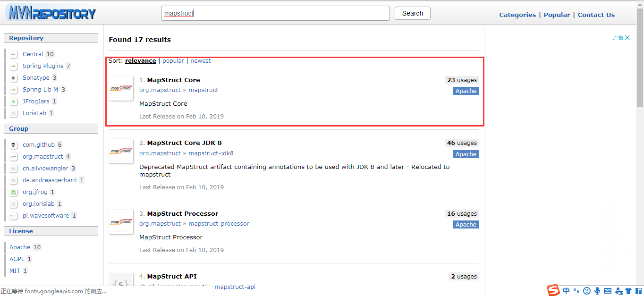Filter by Central repository

33,54
